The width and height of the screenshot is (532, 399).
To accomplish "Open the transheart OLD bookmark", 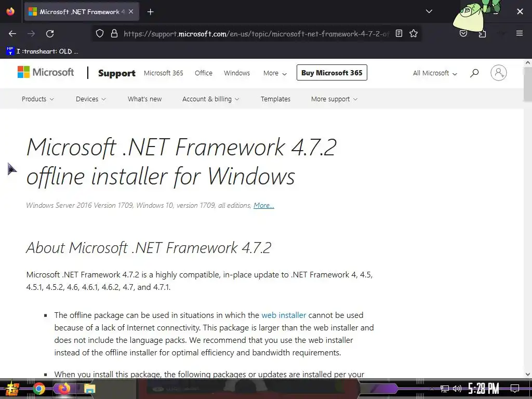I will (43, 51).
